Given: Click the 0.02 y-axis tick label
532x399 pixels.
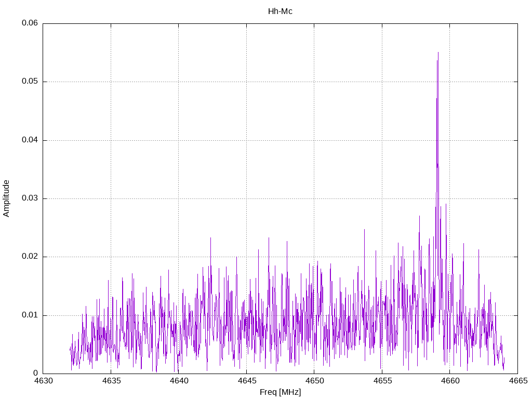Looking at the screenshot, I should click(x=30, y=257).
